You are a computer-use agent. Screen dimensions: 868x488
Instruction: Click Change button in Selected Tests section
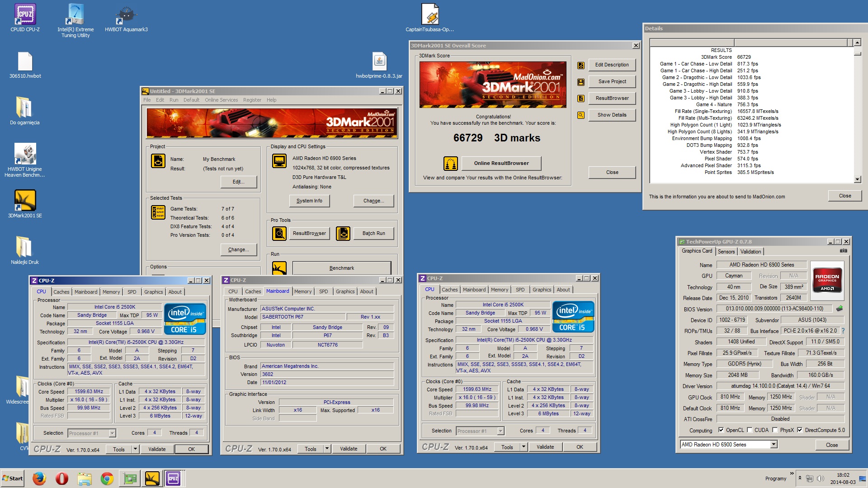tap(239, 249)
